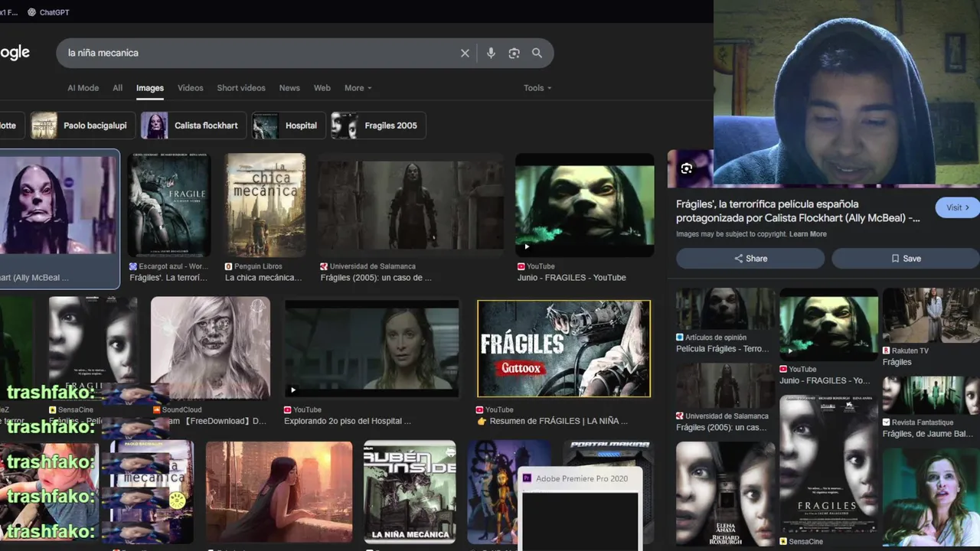
Task: Click the Adobe Premiere Pro 2020 icon
Action: (x=527, y=478)
